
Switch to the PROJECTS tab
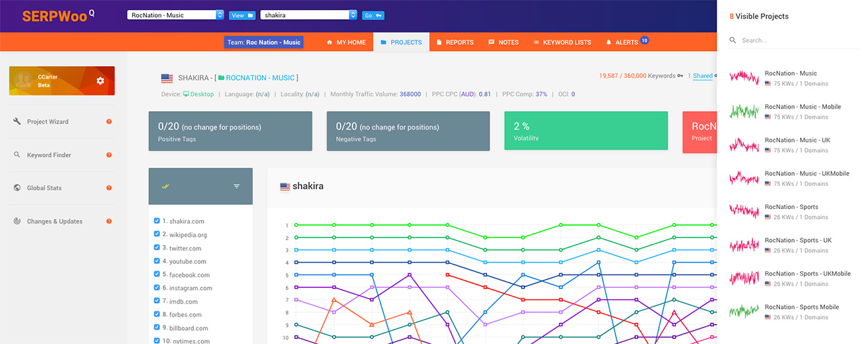[401, 42]
